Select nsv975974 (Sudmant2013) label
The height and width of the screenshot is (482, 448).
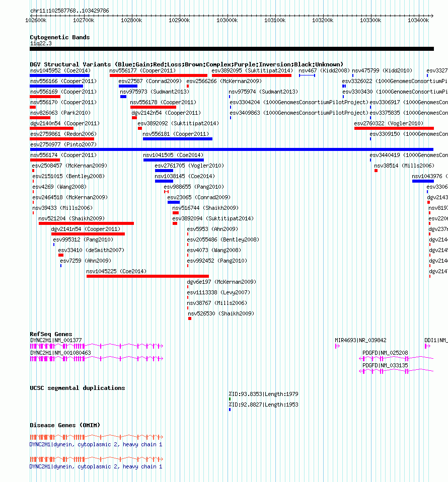click(x=263, y=92)
